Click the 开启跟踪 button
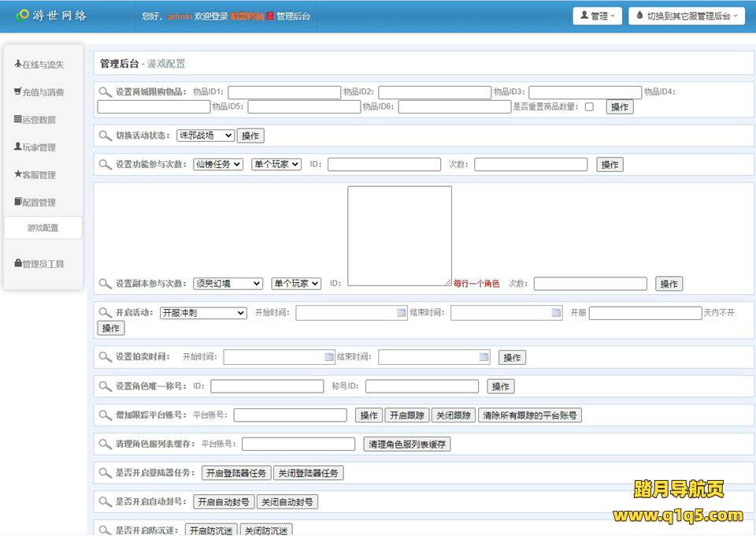Screen dimensions: 756x536 407,415
